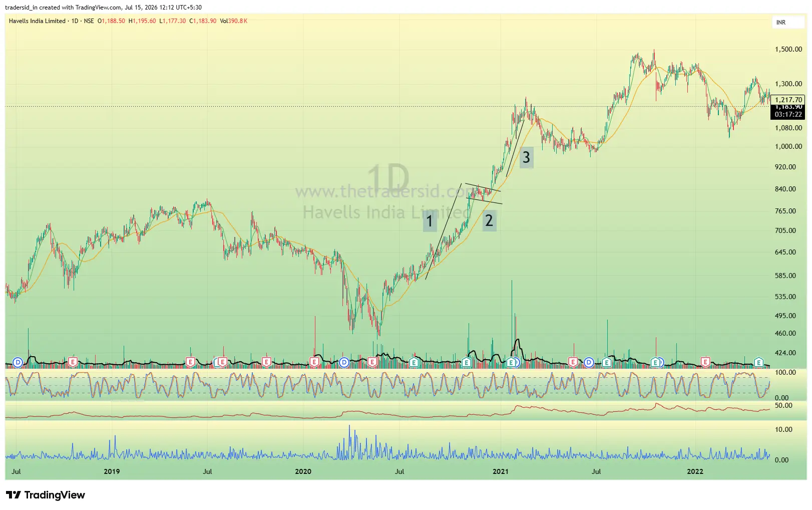Click the high value H1,195.60

pos(142,21)
